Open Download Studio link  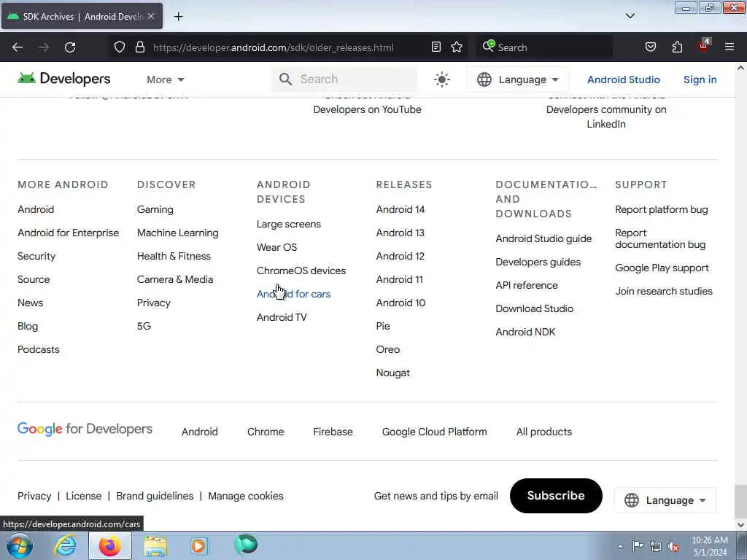[534, 308]
